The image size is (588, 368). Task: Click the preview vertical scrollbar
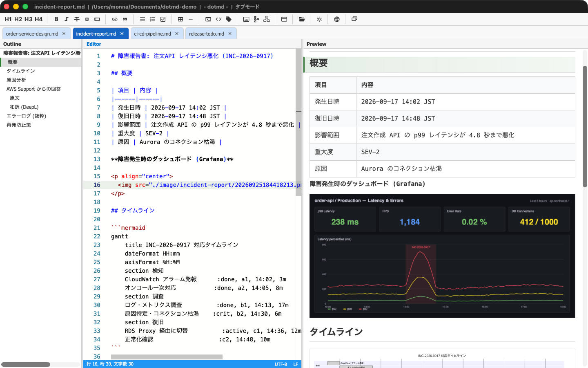point(585,127)
